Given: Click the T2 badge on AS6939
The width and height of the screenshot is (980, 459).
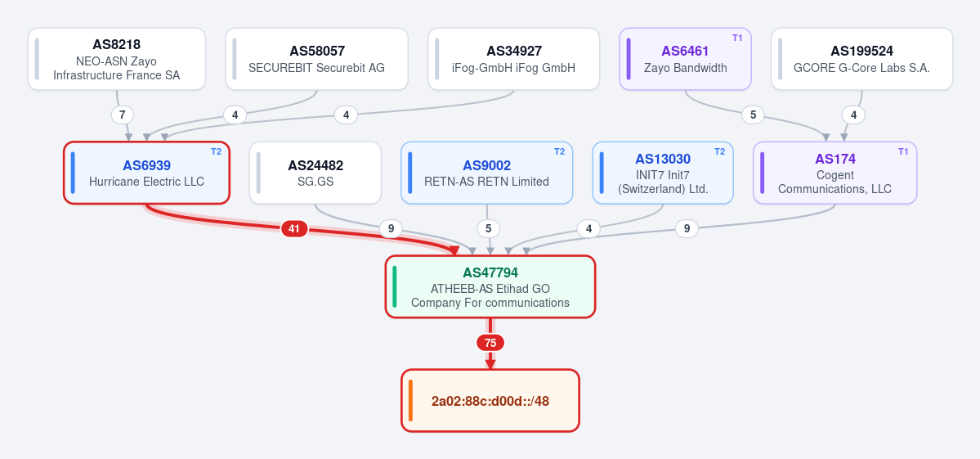Looking at the screenshot, I should [216, 152].
